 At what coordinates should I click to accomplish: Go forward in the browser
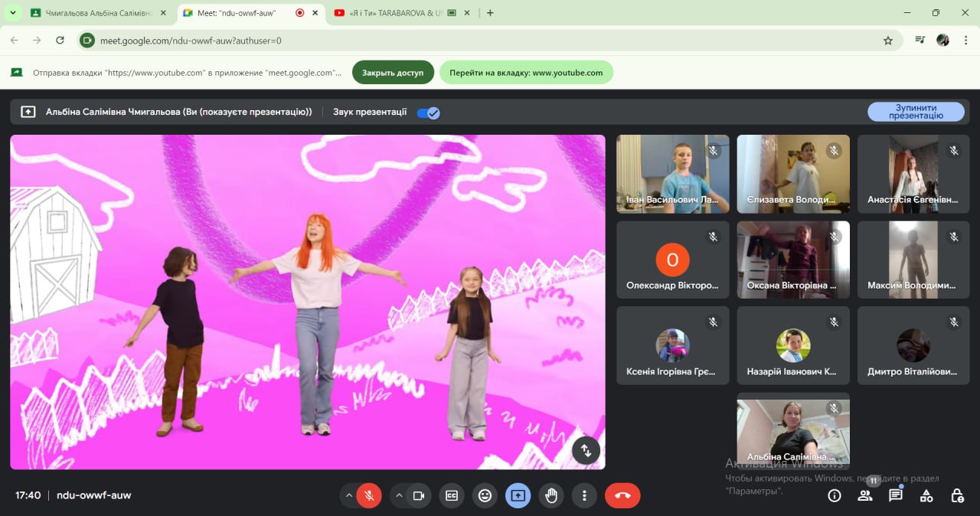click(x=37, y=41)
